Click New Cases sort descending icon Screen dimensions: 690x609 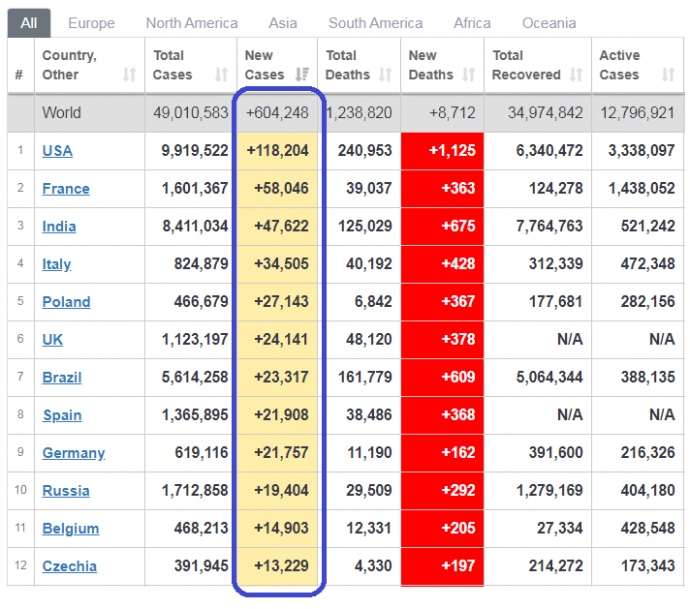303,75
